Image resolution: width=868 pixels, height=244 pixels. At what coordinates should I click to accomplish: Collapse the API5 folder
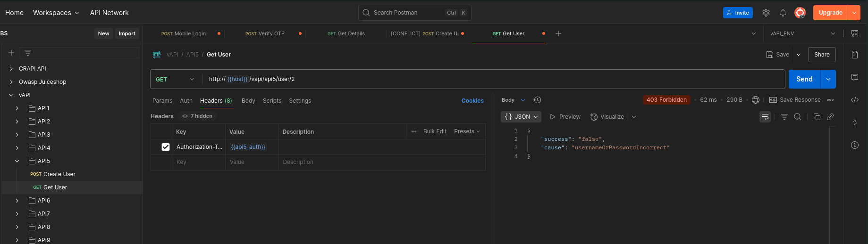pos(17,161)
